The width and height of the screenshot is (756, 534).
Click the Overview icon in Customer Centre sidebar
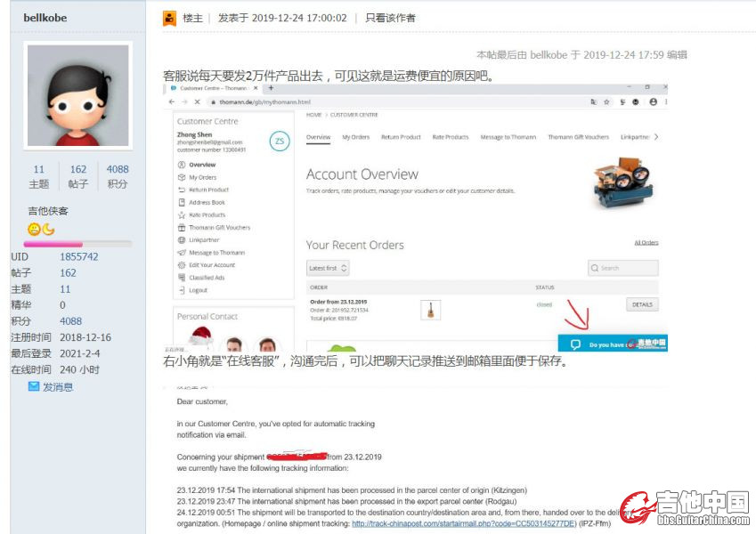181,165
